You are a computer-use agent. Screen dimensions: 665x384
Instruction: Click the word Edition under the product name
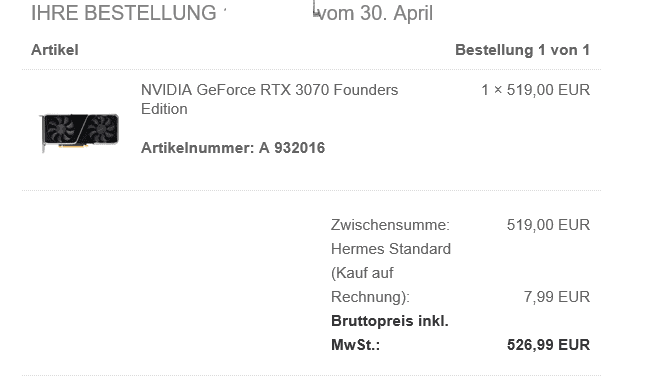tap(164, 109)
